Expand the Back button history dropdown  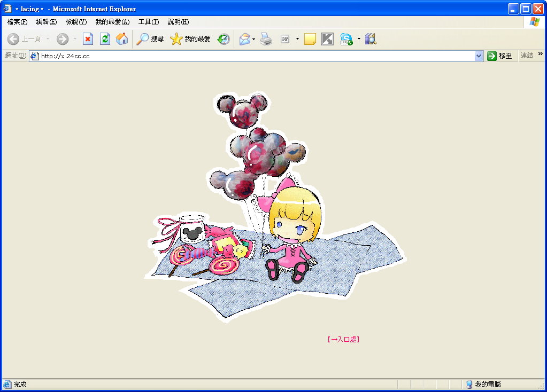(48, 39)
